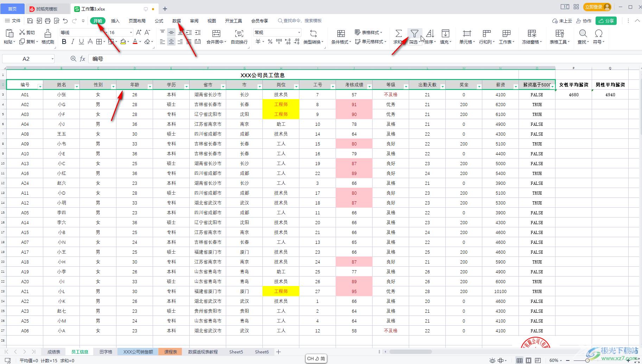Open filter dropdown for 年龄 column
The image size is (642, 364).
150,86
